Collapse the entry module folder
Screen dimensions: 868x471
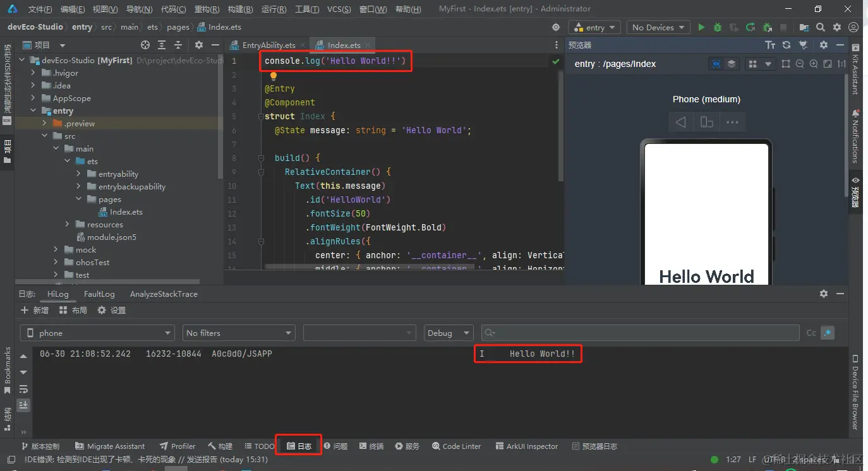(33, 111)
